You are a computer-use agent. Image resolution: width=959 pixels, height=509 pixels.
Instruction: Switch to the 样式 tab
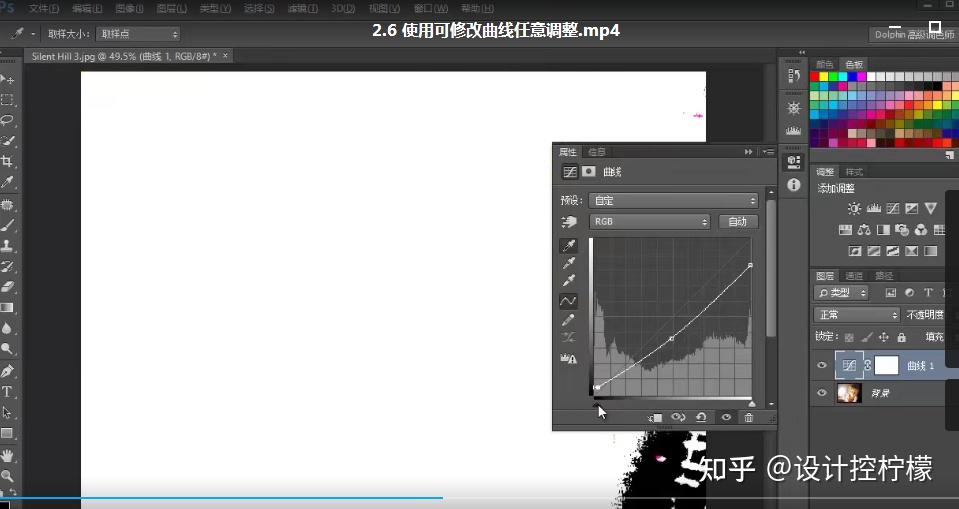pyautogui.click(x=854, y=172)
